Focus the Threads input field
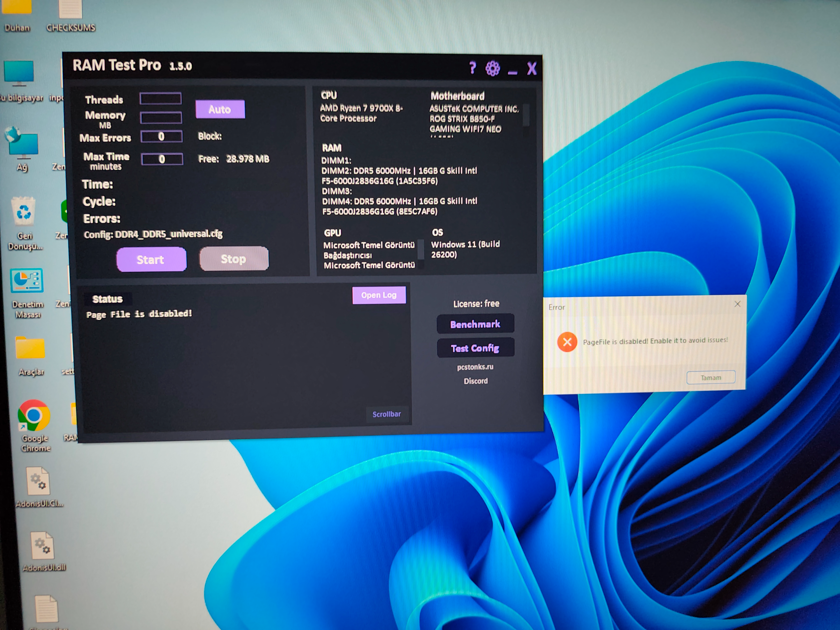This screenshot has width=840, height=630. pos(161,98)
